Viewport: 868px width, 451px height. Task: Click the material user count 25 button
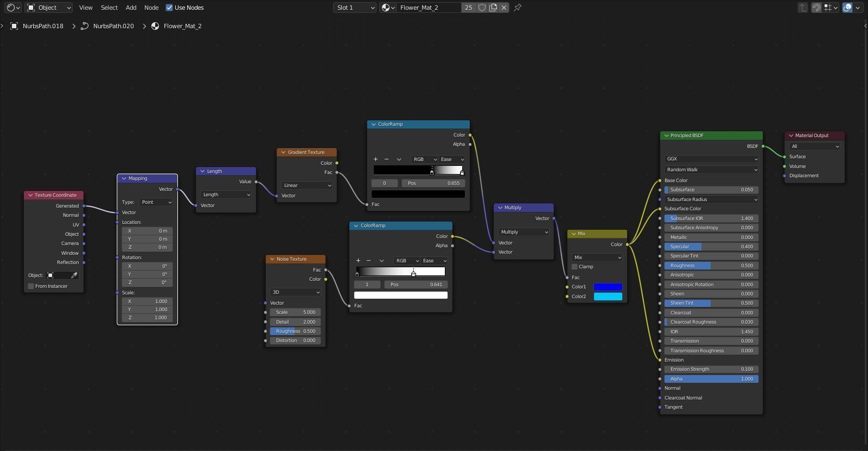tap(468, 8)
